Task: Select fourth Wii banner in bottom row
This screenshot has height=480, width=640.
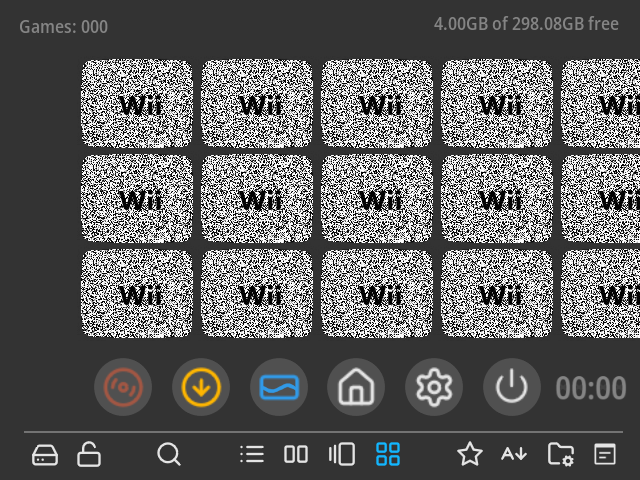Action: pos(497,294)
